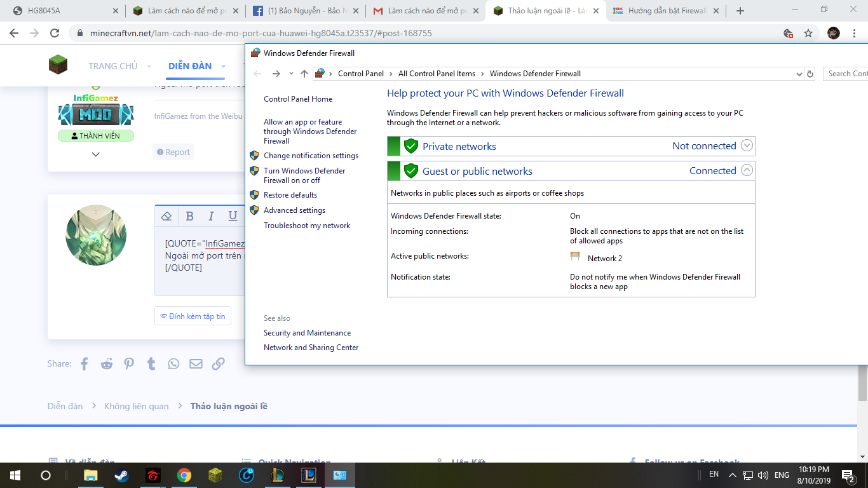
Task: Click the Windows Start button
Action: [15, 475]
